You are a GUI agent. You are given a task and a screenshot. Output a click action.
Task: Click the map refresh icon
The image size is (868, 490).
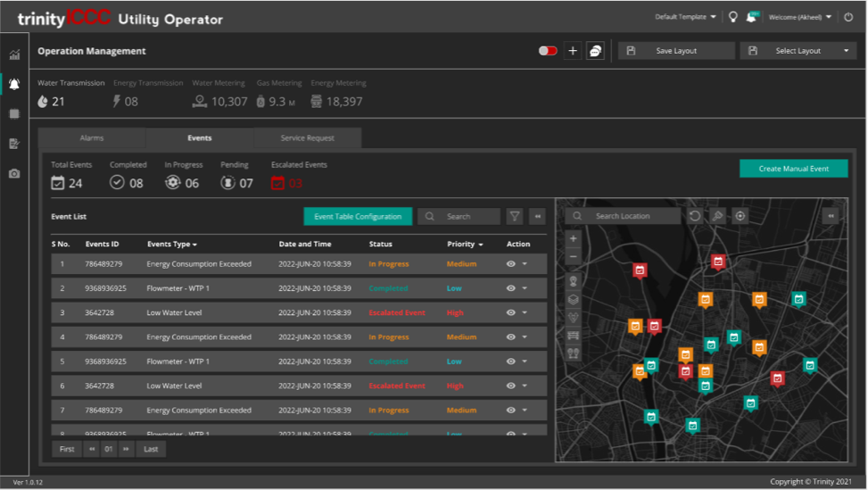point(695,216)
